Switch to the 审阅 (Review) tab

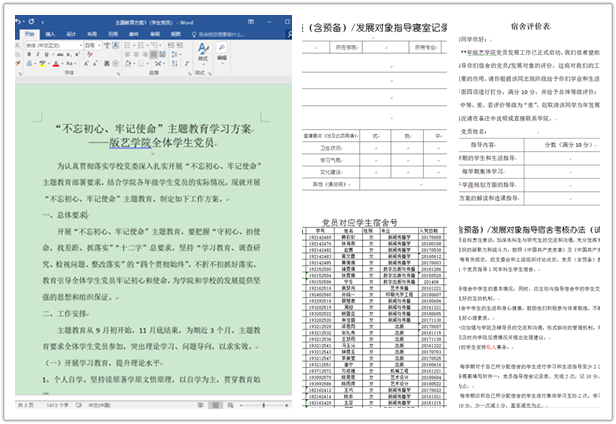155,34
